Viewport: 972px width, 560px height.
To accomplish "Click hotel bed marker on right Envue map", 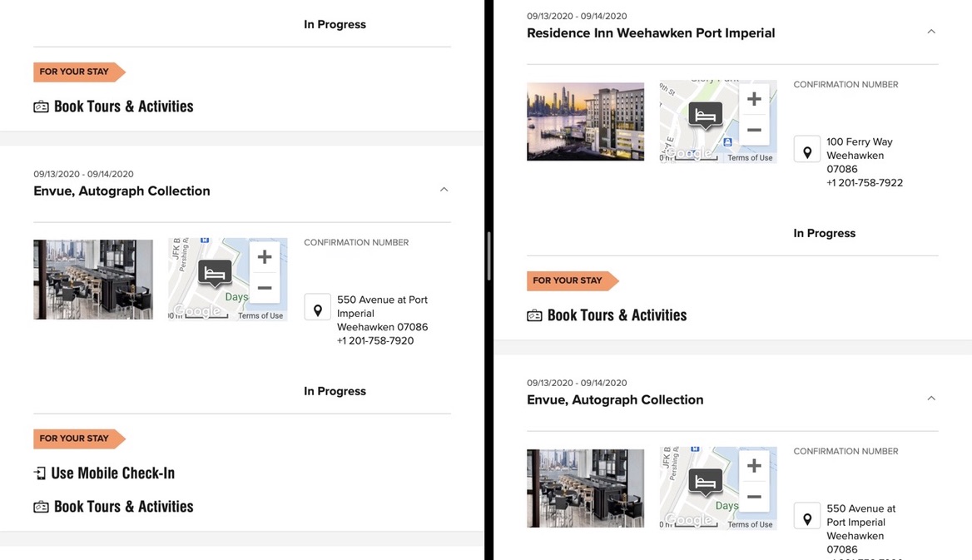I will click(706, 483).
